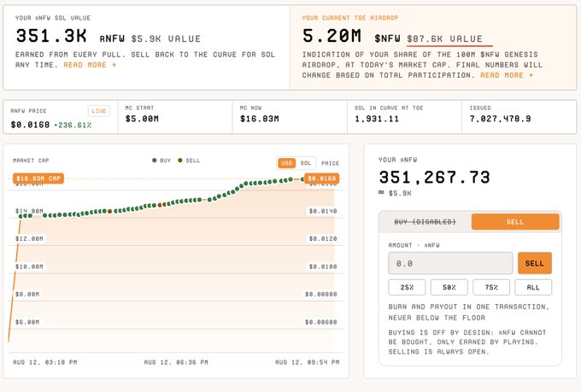
Task: Click the $0.0100 price axis label
Action: click(x=323, y=266)
